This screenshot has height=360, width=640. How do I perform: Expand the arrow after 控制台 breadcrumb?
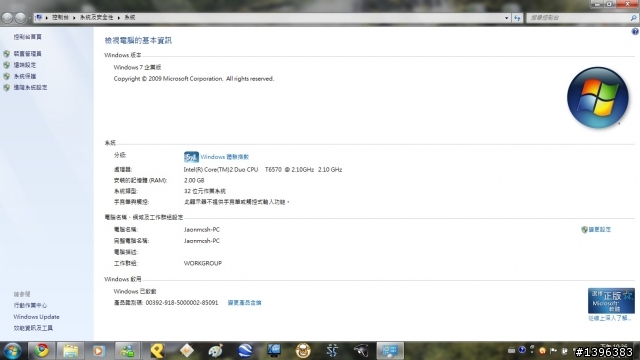click(x=74, y=18)
